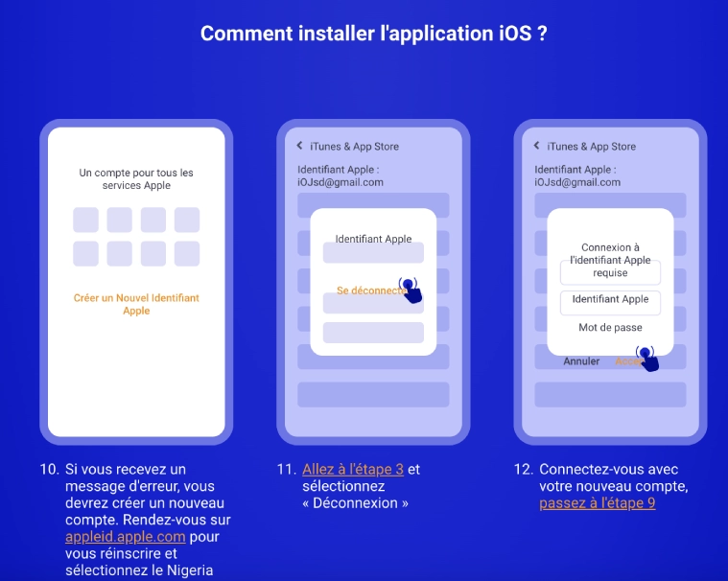Screen dimensions: 728x581
Task: Click the hand pointer icon over Se déconnecter
Action: click(x=411, y=290)
